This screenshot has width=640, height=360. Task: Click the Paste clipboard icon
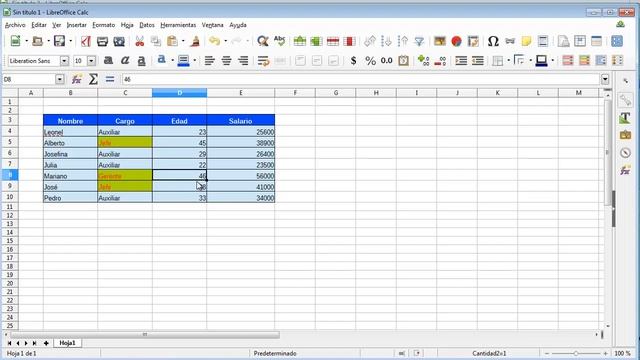coord(172,41)
